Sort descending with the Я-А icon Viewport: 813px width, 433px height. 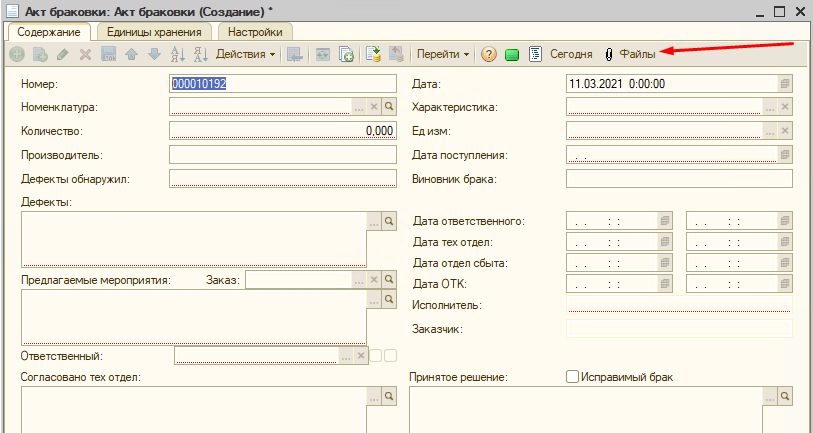200,54
